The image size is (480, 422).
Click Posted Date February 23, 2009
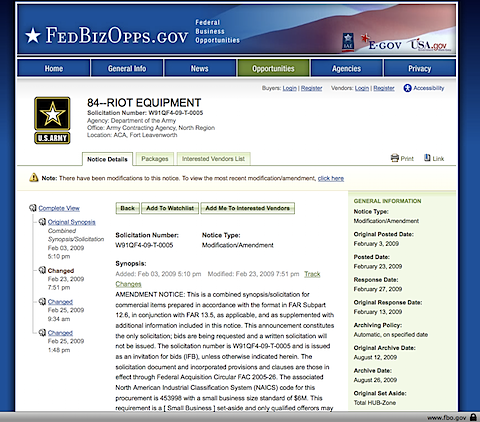pyautogui.click(x=378, y=266)
